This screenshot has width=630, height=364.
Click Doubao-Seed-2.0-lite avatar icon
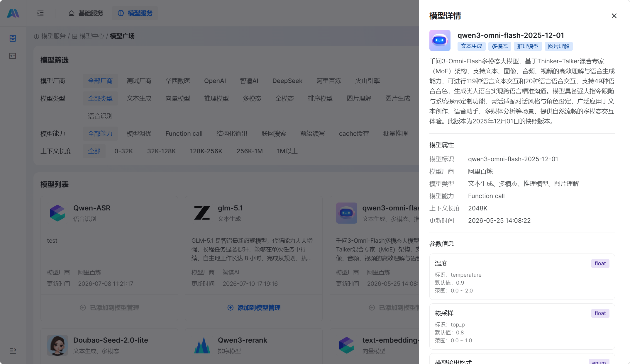click(57, 345)
